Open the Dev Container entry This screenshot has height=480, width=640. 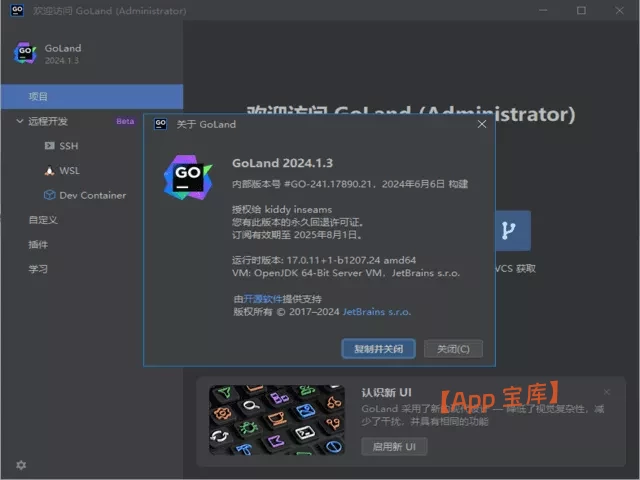[93, 196]
